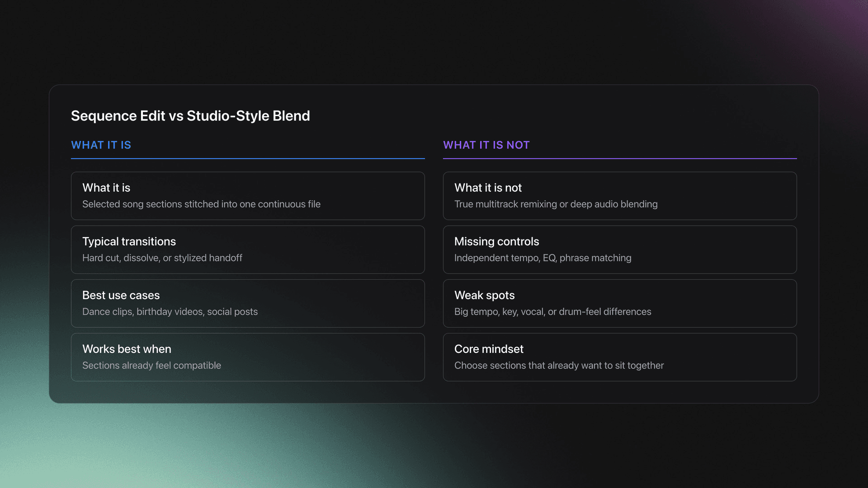Open the "Works best when" card
This screenshot has height=488, width=868.
click(247, 357)
